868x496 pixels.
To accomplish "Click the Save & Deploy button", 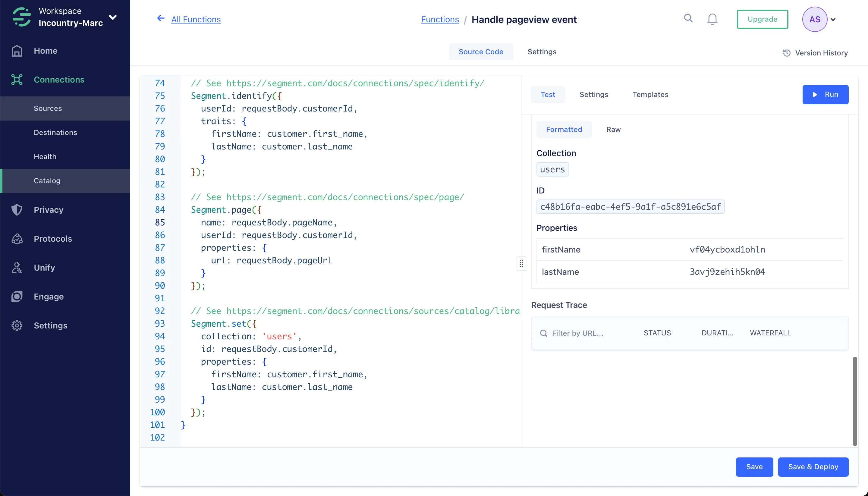I will (x=813, y=467).
